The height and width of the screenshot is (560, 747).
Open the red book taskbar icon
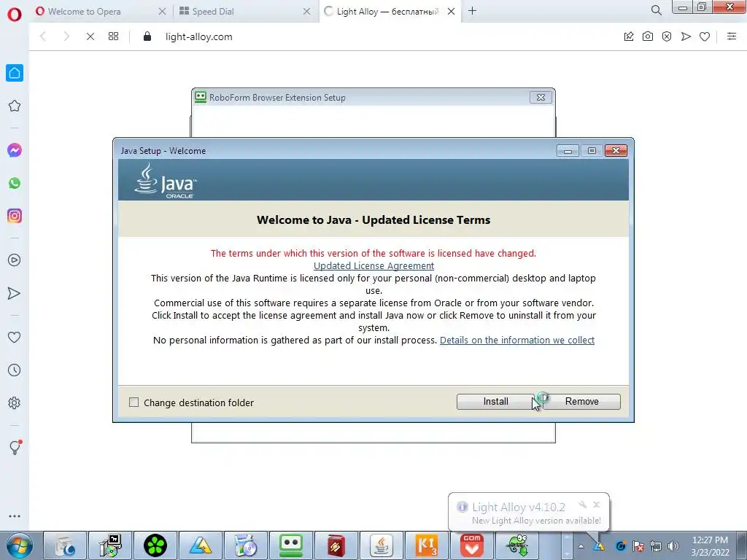click(x=336, y=545)
